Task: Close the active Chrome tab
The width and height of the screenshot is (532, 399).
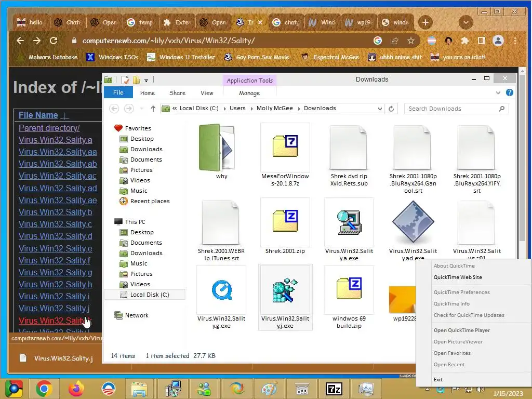Action: pyautogui.click(x=260, y=22)
